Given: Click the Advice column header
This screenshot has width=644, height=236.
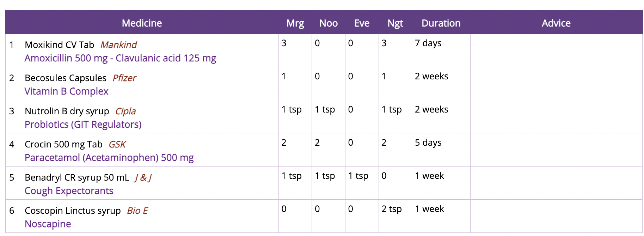Looking at the screenshot, I should click(x=556, y=23).
